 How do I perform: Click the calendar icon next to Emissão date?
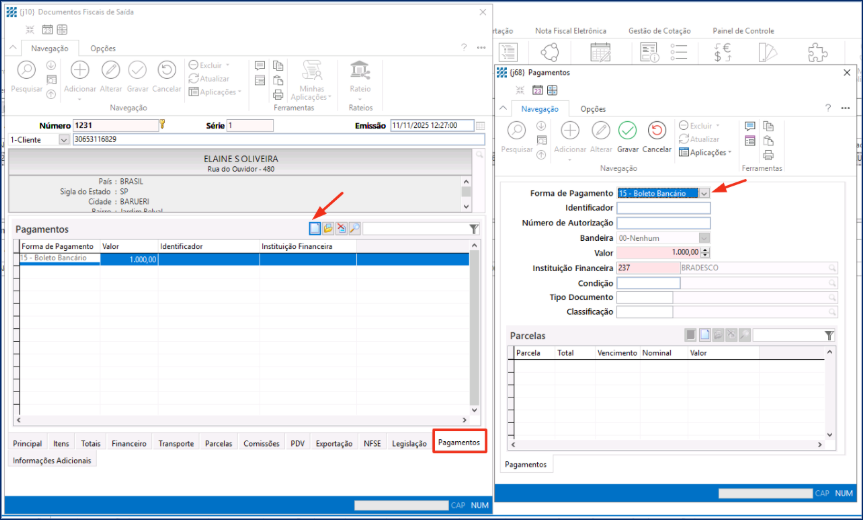[x=480, y=126]
